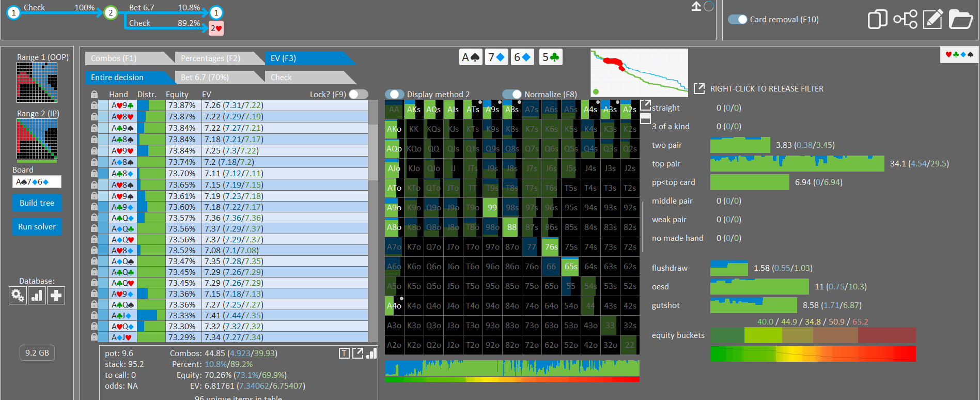This screenshot has height=400, width=980.
Task: Click the Board input field
Action: pyautogui.click(x=37, y=182)
